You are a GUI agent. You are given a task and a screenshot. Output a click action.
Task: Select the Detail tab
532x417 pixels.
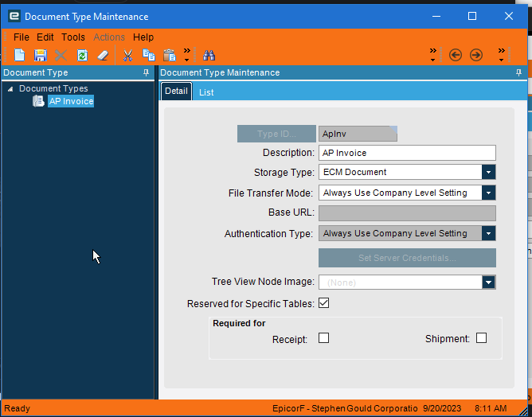(x=176, y=92)
